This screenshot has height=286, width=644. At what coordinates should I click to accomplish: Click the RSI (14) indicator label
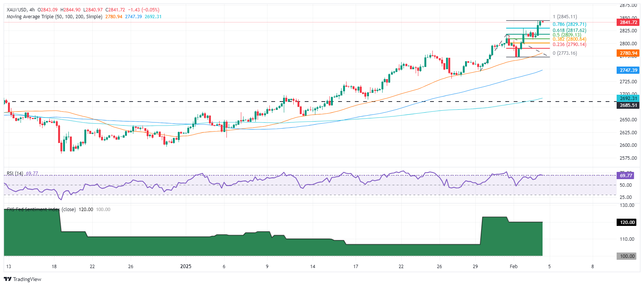(x=15, y=173)
